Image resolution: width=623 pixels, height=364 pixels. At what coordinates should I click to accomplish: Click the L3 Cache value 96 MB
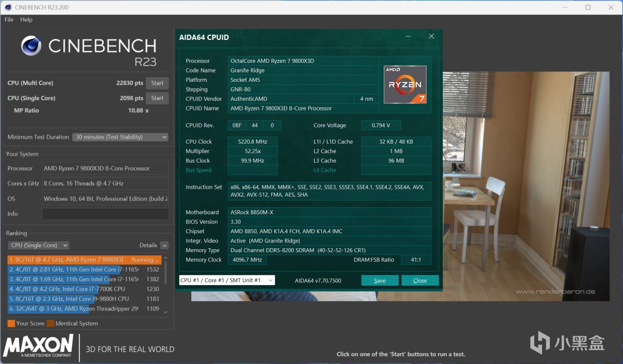[x=396, y=161]
